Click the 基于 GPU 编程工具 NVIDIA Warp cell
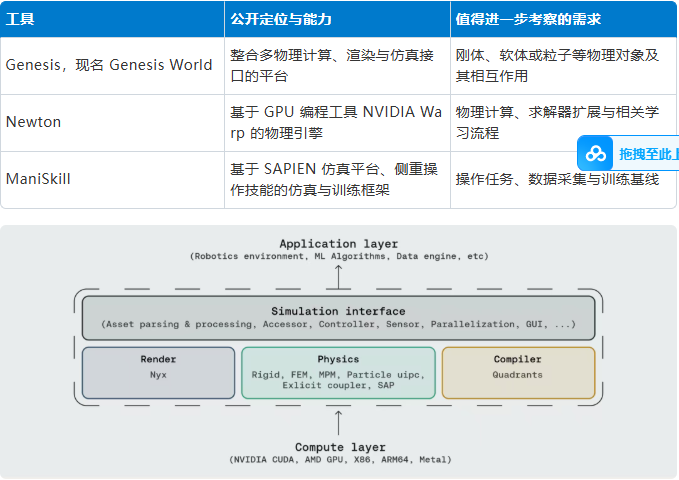The height and width of the screenshot is (480, 679). tap(337, 123)
